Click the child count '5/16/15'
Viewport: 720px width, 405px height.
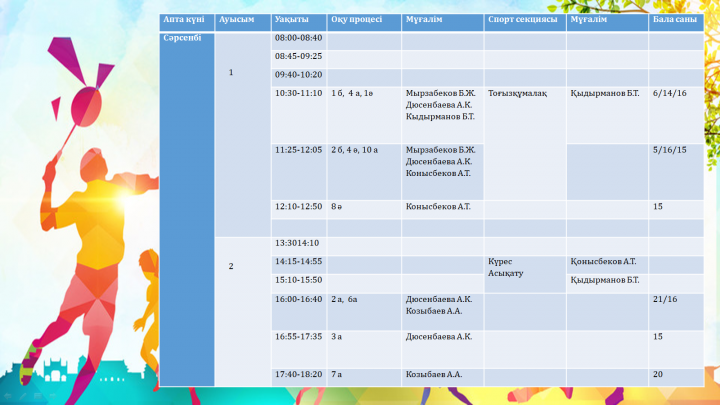669,150
